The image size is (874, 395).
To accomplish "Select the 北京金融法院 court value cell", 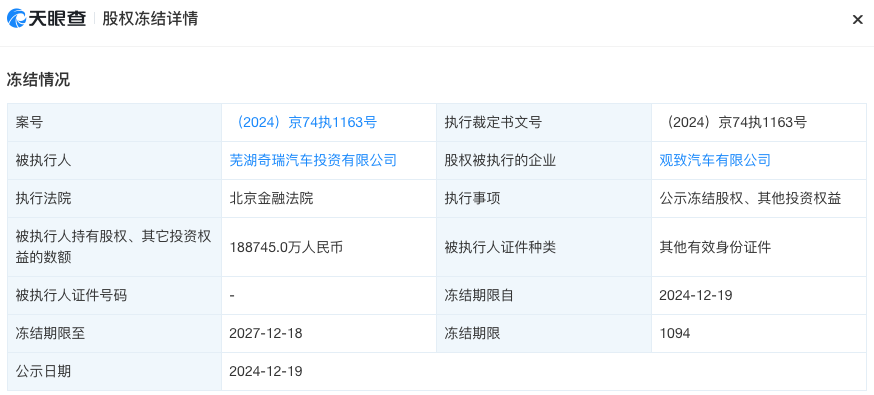I will point(329,198).
